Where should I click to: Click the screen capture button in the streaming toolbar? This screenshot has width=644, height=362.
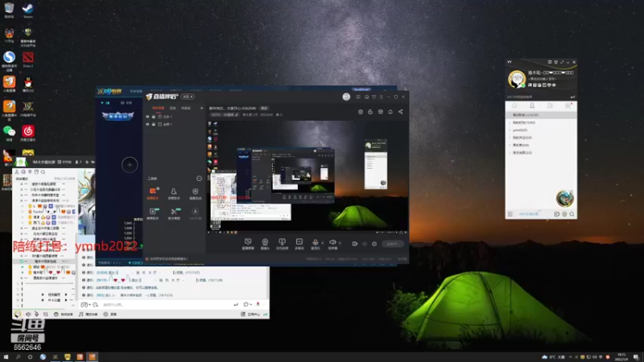tap(248, 244)
